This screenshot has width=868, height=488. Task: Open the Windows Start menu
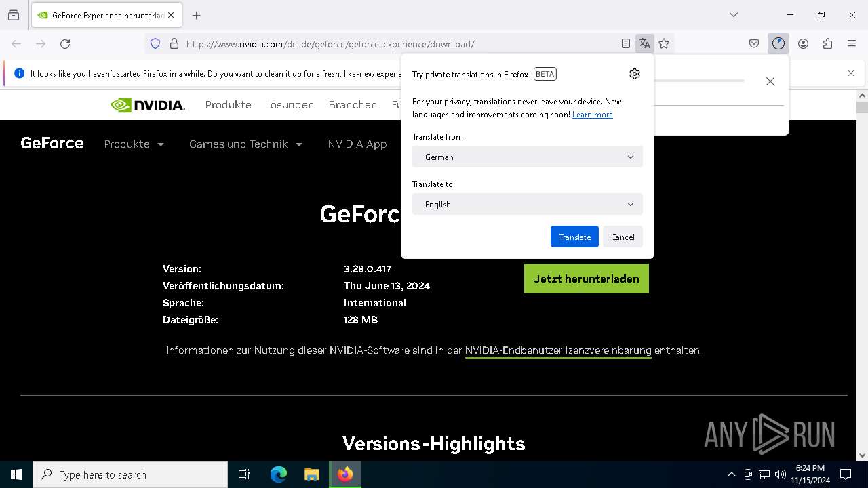coord(16,474)
